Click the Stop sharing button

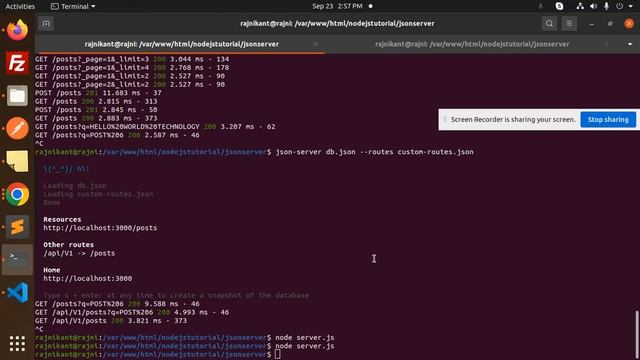(608, 120)
